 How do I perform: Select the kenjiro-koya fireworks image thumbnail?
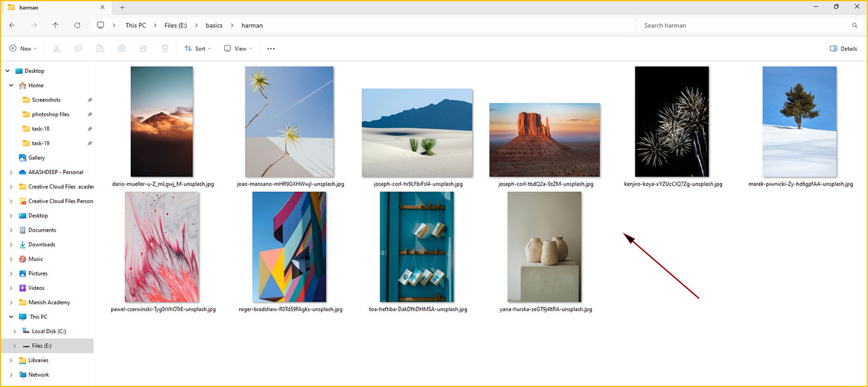[672, 121]
